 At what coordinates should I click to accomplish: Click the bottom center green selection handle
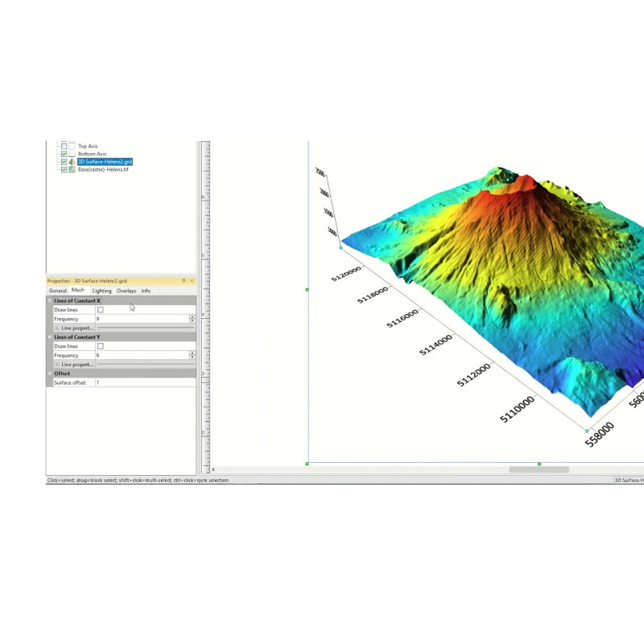point(539,464)
